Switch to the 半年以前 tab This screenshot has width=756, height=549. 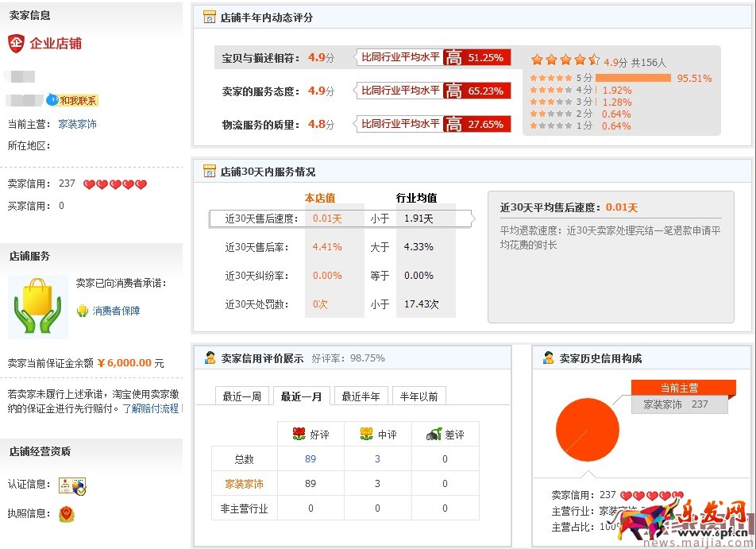coord(419,395)
